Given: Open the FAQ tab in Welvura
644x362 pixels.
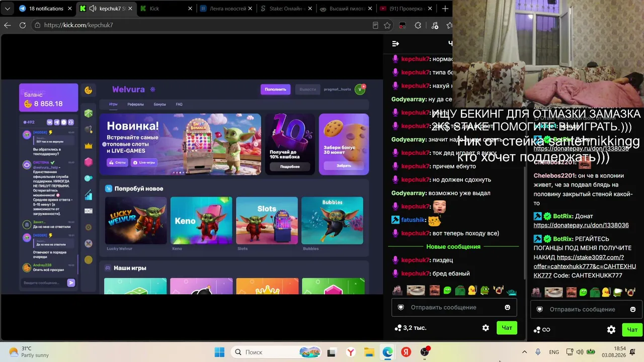Looking at the screenshot, I should [x=179, y=104].
